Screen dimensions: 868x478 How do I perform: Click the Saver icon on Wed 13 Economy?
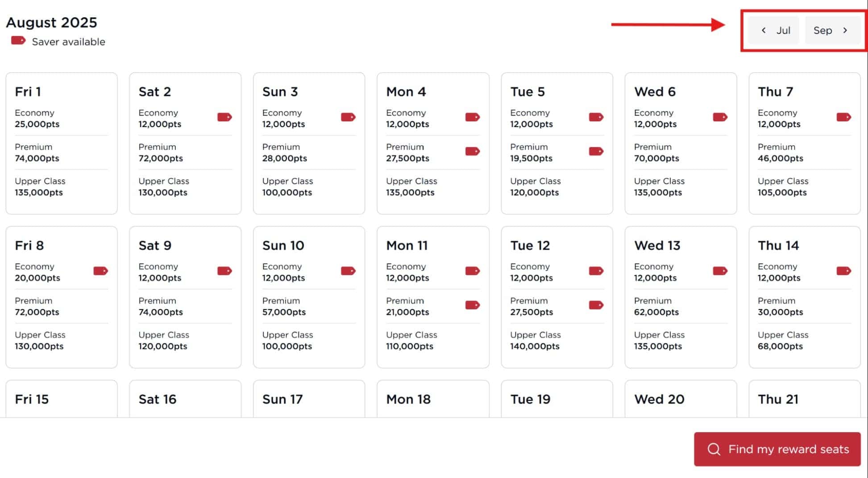pyautogui.click(x=720, y=271)
